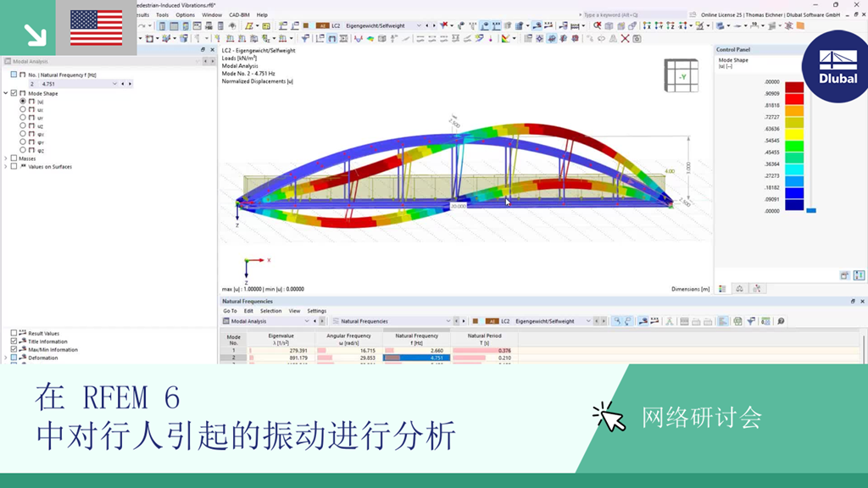Image resolution: width=868 pixels, height=488 pixels.
Task: Click the color scale options icon in Control Panel
Action: point(859,275)
